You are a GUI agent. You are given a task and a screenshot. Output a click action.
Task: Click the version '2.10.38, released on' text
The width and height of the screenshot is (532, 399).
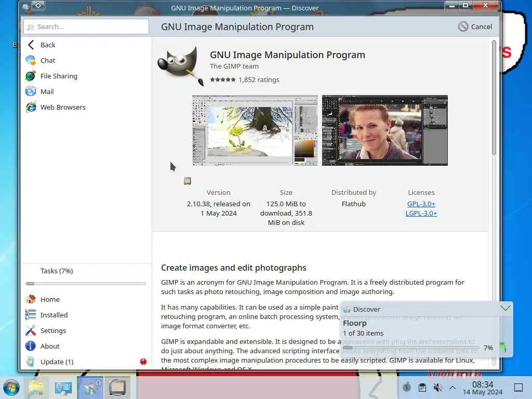pyautogui.click(x=219, y=204)
